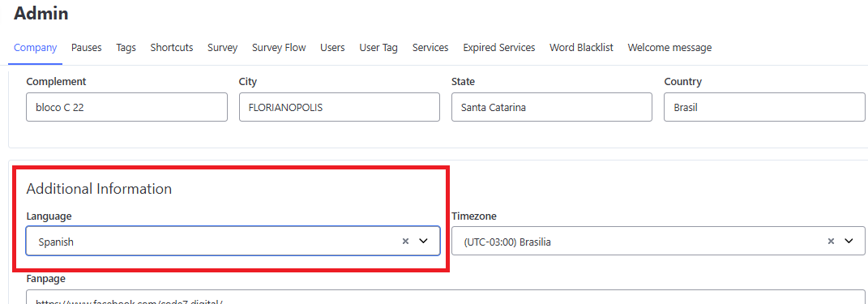Open the Language combo box showing Spanish

233,241
